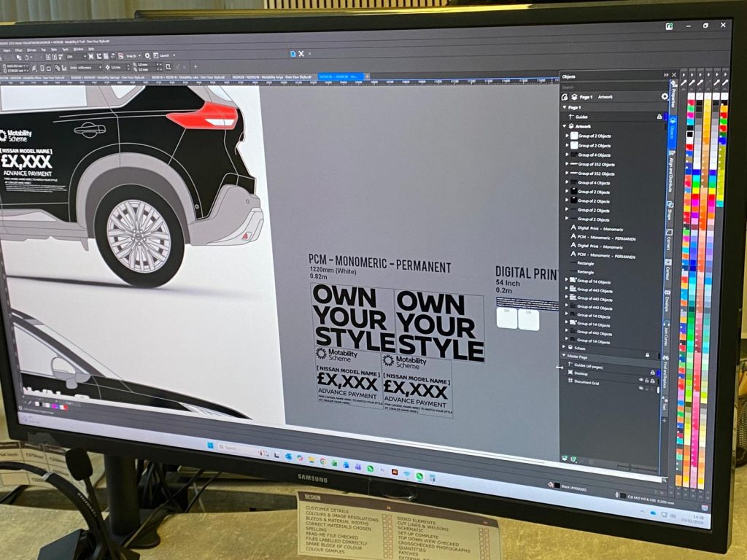The width and height of the screenshot is (747, 560).
Task: Lock the Desktop layer in the Objects panel
Action: coord(652,373)
